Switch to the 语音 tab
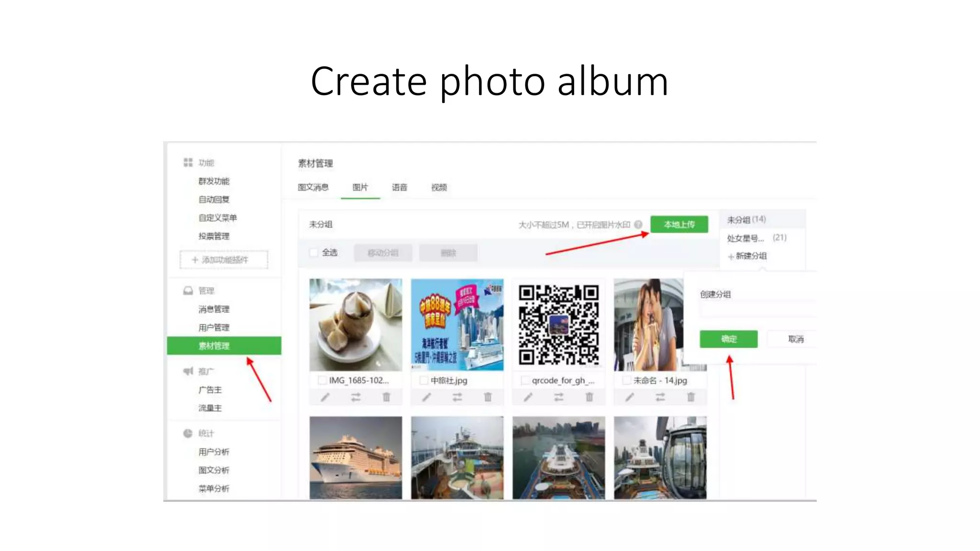 point(400,187)
